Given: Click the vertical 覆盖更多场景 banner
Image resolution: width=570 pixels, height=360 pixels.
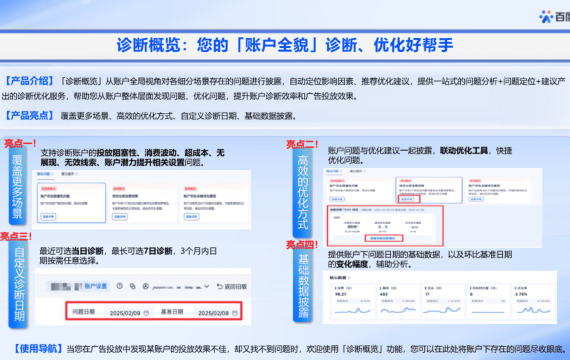Looking at the screenshot, I should pyautogui.click(x=17, y=186).
